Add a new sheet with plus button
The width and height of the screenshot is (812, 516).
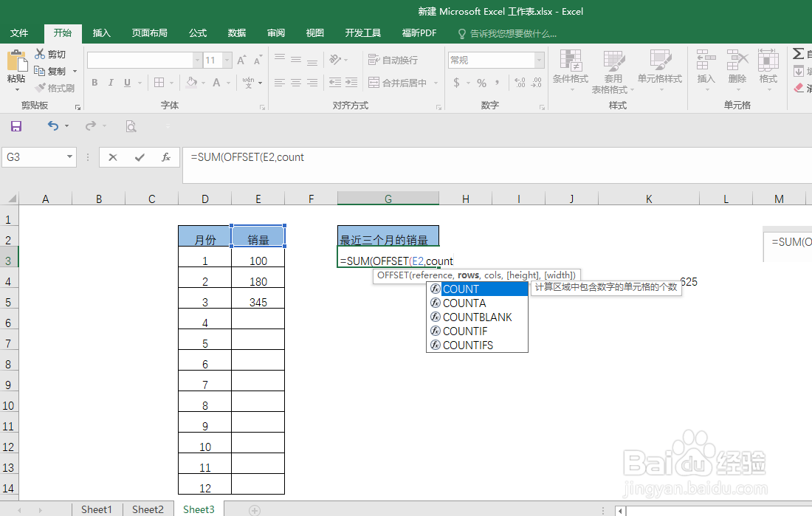point(254,510)
